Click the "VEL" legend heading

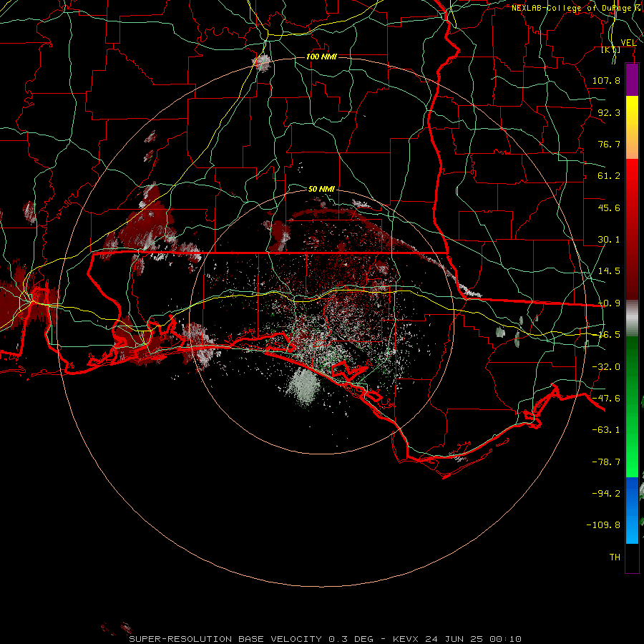[x=628, y=43]
